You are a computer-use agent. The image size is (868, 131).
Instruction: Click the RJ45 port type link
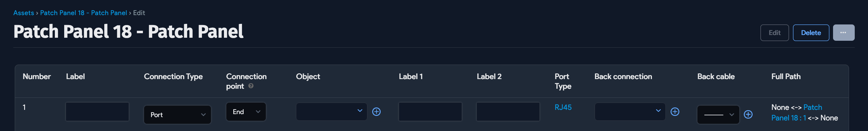[x=563, y=107]
